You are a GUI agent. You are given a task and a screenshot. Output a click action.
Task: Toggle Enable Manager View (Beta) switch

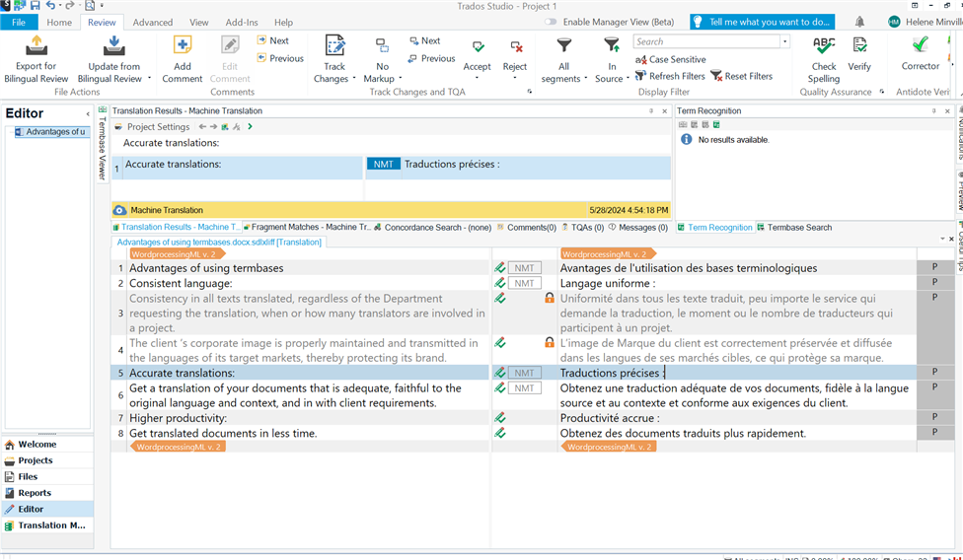click(x=551, y=22)
